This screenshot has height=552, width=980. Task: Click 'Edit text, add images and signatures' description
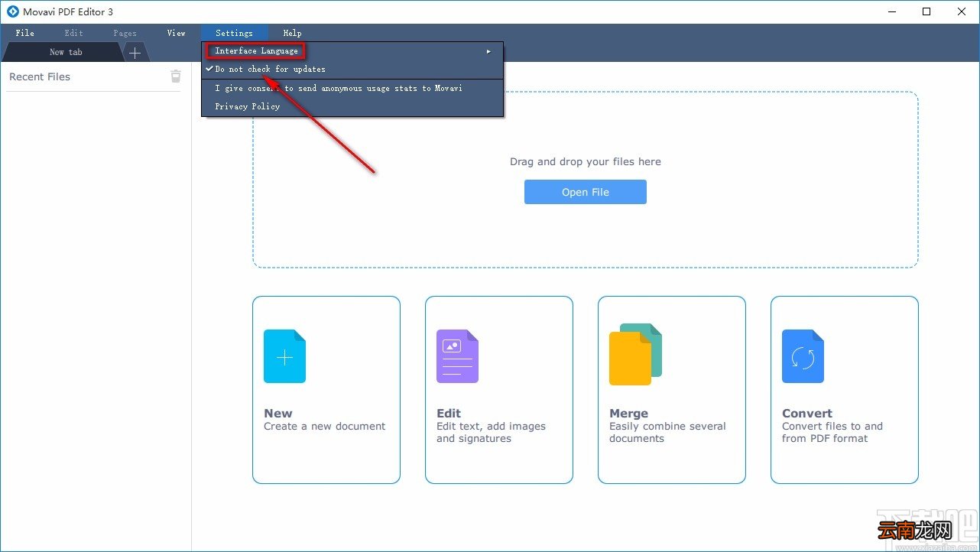[x=492, y=432]
